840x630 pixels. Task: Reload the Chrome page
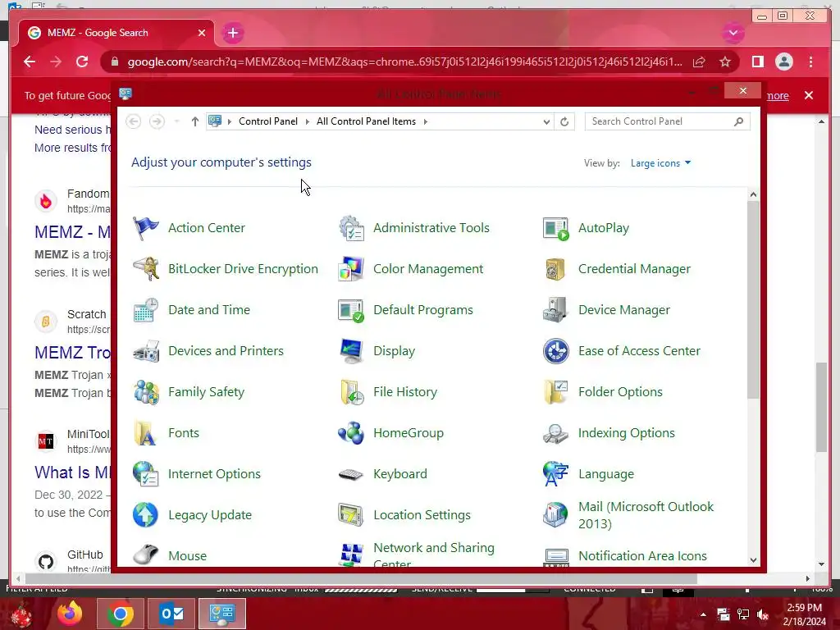tap(82, 62)
